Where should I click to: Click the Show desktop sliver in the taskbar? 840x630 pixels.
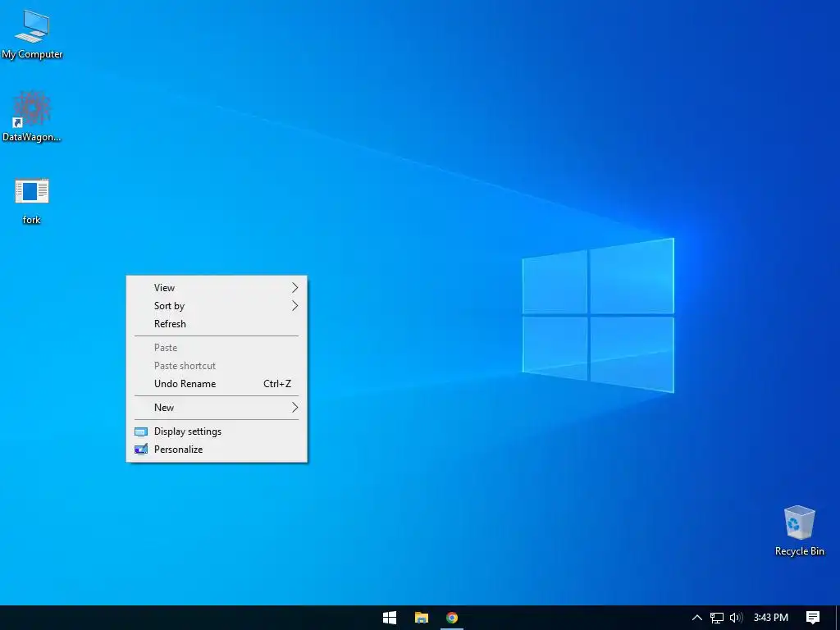(838, 618)
